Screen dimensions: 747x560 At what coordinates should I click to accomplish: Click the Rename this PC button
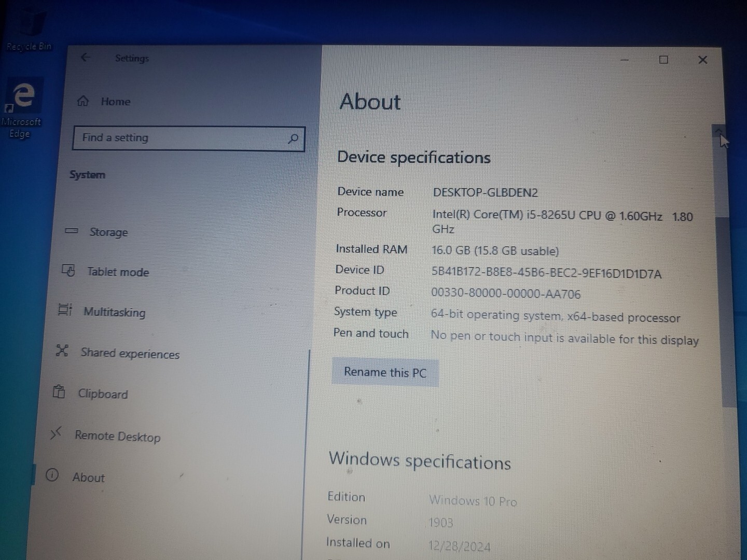point(385,372)
